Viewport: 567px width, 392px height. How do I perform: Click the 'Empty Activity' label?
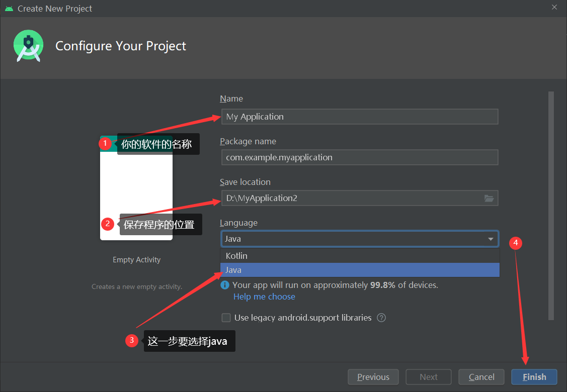[x=136, y=260]
